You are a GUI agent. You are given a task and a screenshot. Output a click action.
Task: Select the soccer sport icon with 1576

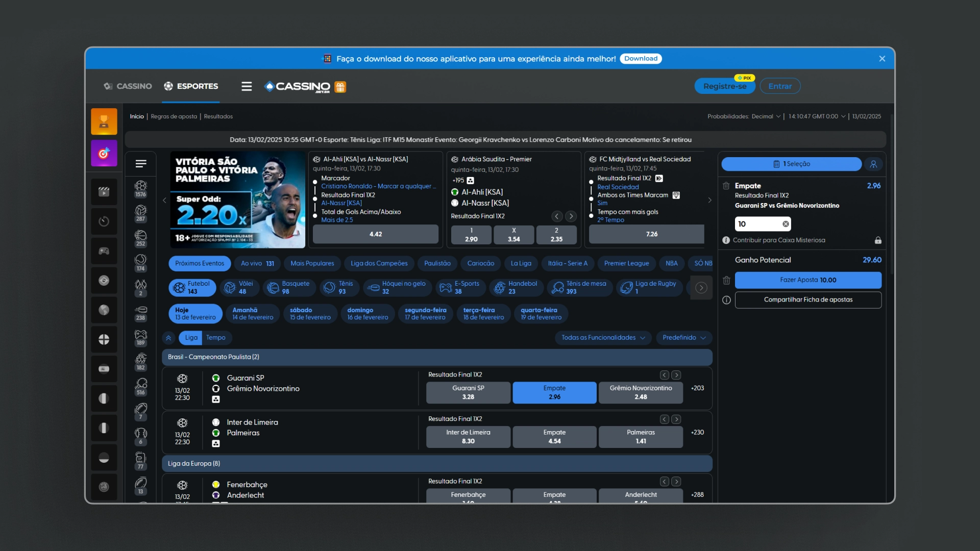(141, 189)
